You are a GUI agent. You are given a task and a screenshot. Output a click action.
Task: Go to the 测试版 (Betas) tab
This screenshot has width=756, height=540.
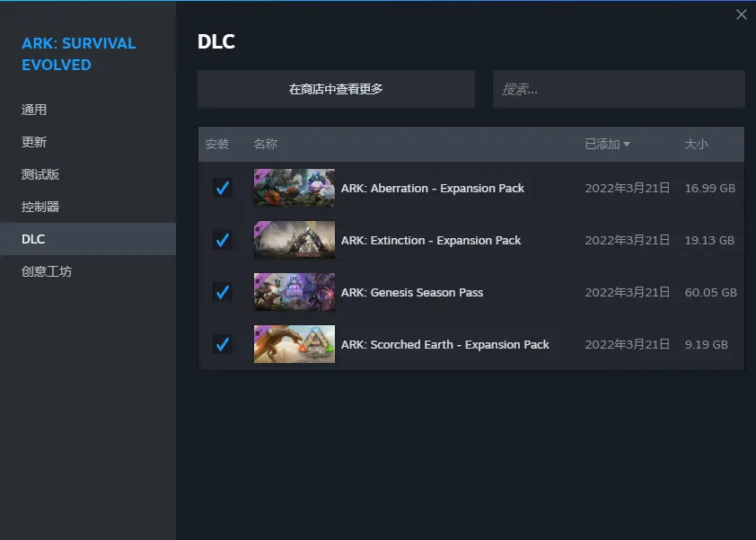click(40, 174)
